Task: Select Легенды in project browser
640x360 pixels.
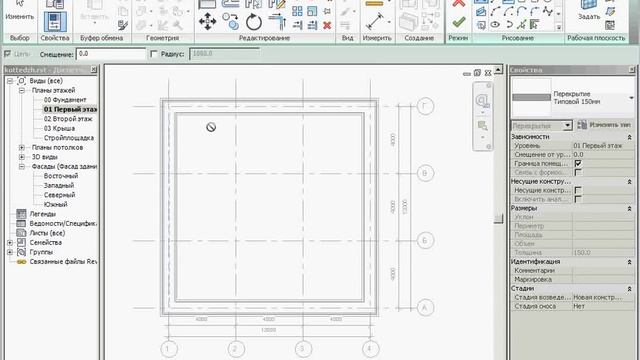Action: pyautogui.click(x=42, y=214)
